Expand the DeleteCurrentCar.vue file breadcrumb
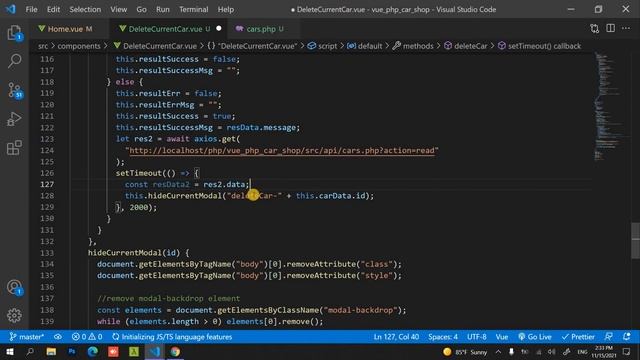This screenshot has width=640, height=360. coord(155,46)
